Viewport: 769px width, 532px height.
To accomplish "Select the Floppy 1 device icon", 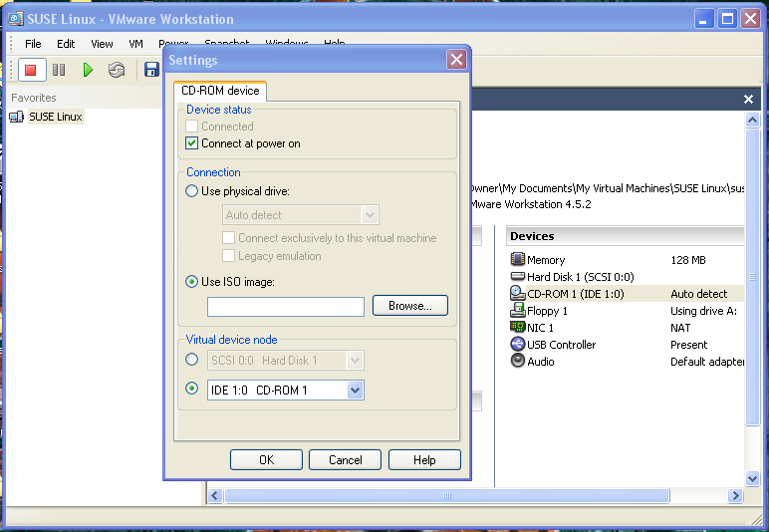I will pos(517,311).
